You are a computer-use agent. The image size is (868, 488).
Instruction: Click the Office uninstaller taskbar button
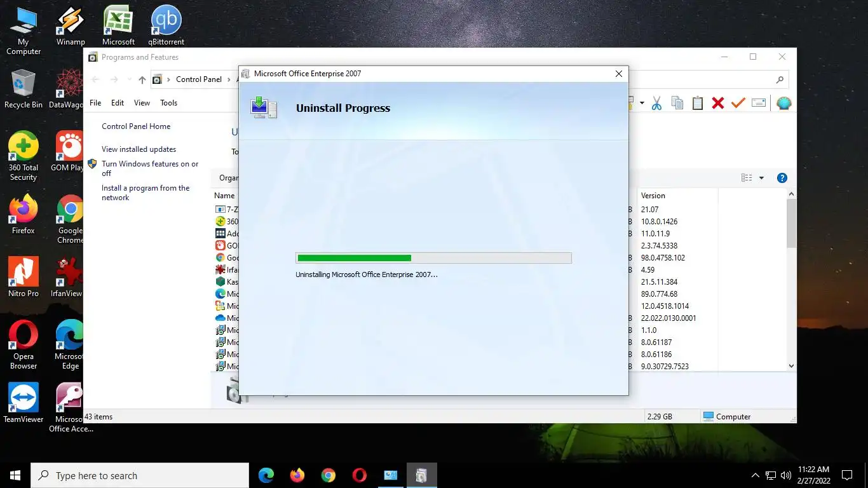[421, 475]
